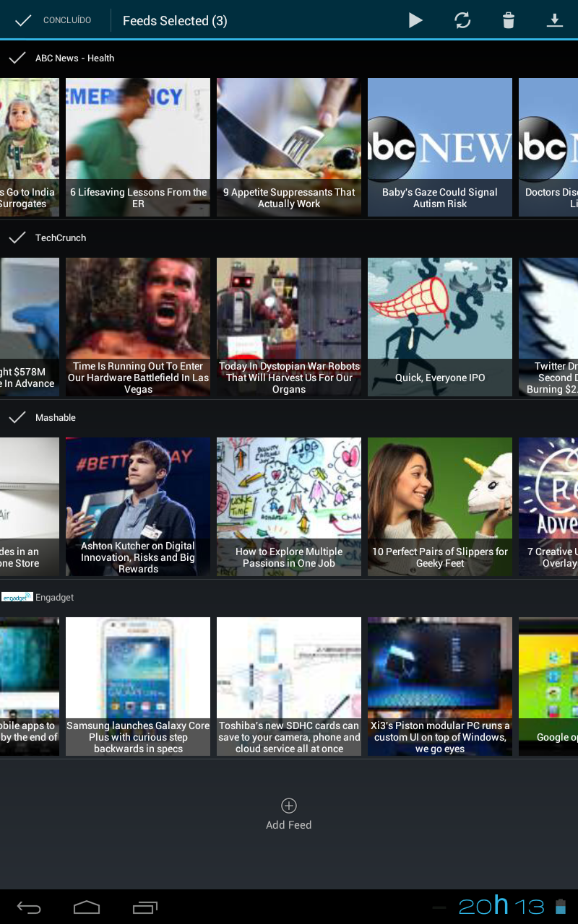578x924 pixels.
Task: Tap the Android back navigation button
Action: coord(29,907)
